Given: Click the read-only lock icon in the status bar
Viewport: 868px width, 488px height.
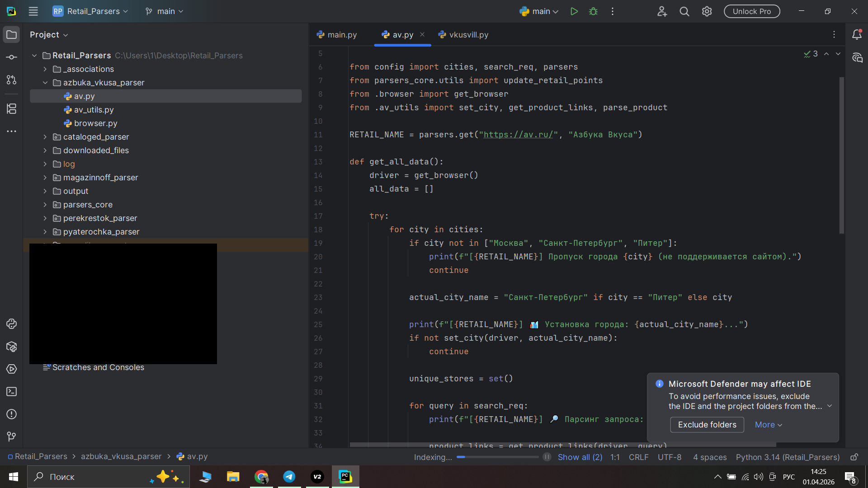Looking at the screenshot, I should click(x=854, y=457).
